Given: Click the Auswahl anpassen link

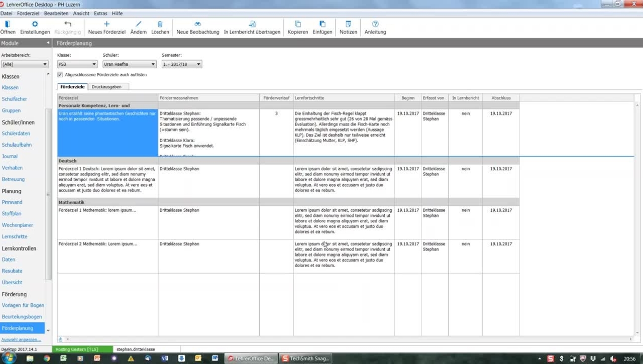Looking at the screenshot, I should coord(21,340).
